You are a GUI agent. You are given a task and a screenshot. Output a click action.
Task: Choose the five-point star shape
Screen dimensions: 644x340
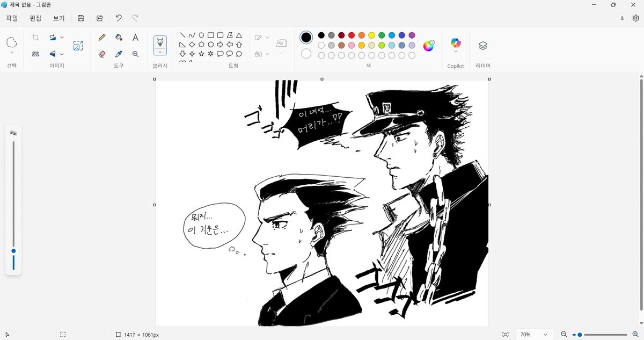(201, 54)
